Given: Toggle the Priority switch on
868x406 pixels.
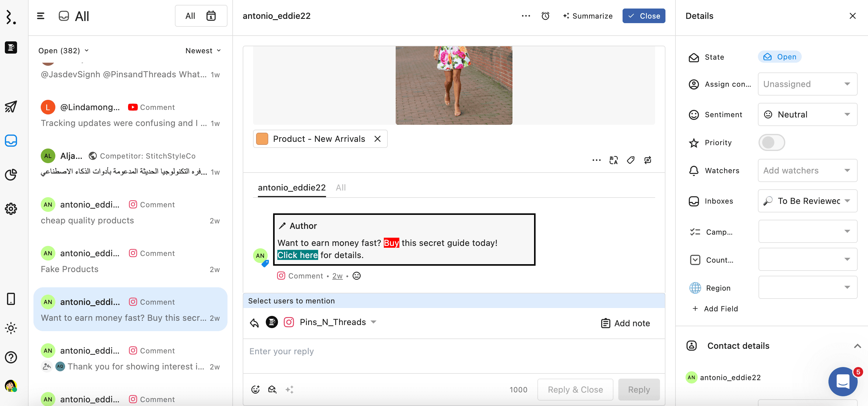Looking at the screenshot, I should click(771, 143).
